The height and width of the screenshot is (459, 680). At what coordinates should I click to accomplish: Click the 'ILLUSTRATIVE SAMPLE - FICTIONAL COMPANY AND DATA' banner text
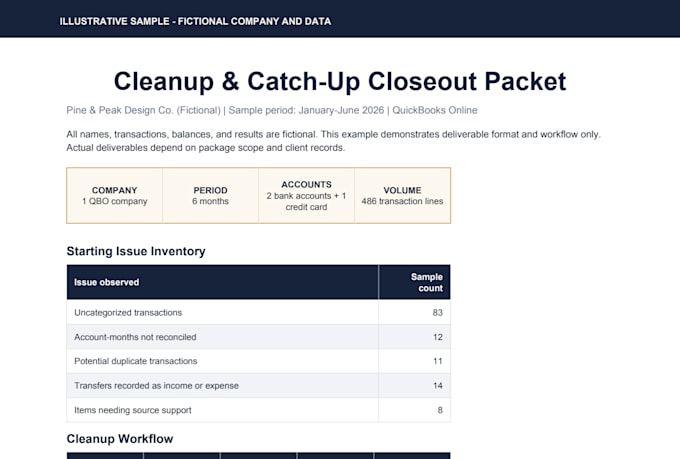coord(195,21)
